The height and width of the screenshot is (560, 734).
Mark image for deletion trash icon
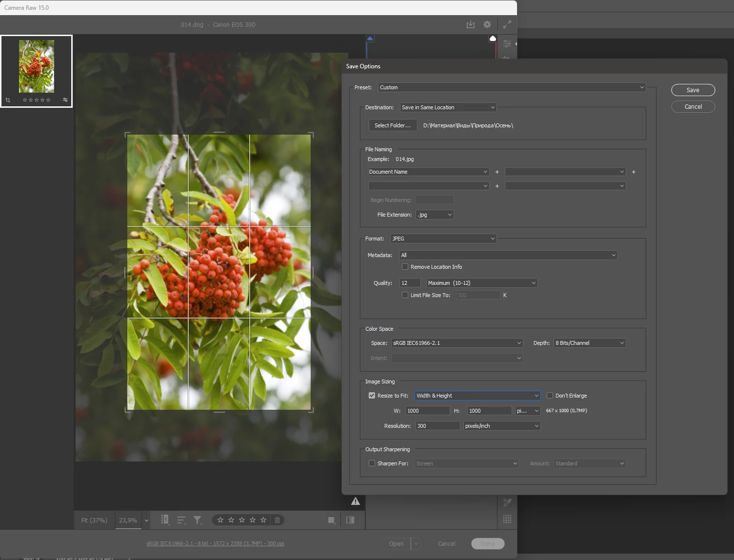(x=277, y=520)
